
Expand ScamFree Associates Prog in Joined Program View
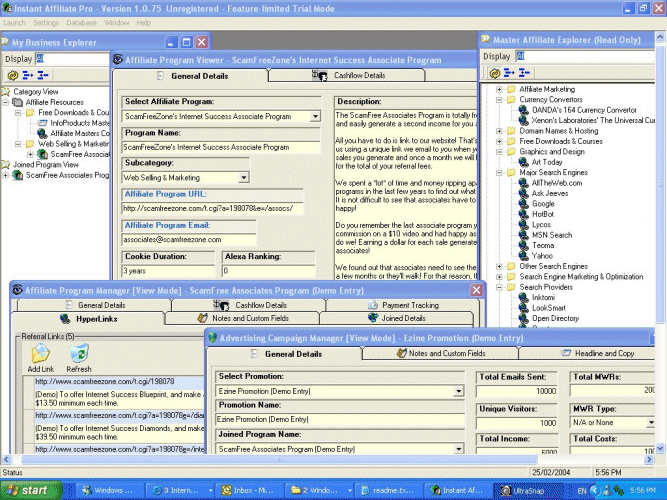(6, 175)
